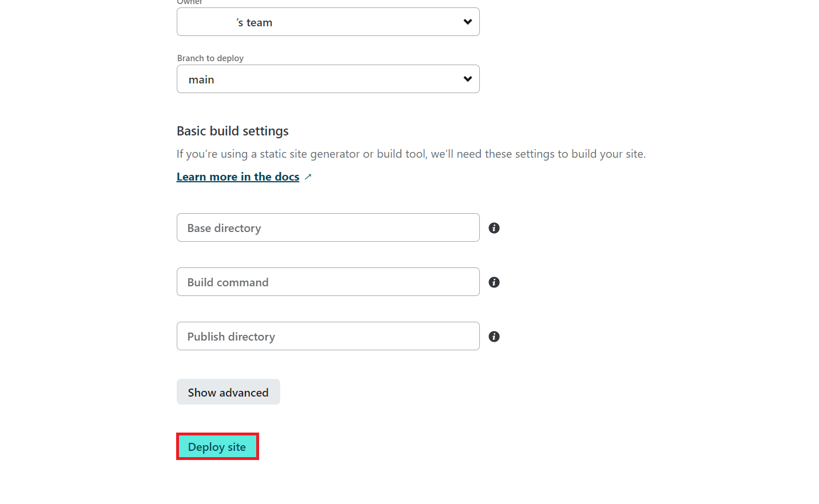Focus the Build command field

[x=328, y=282]
